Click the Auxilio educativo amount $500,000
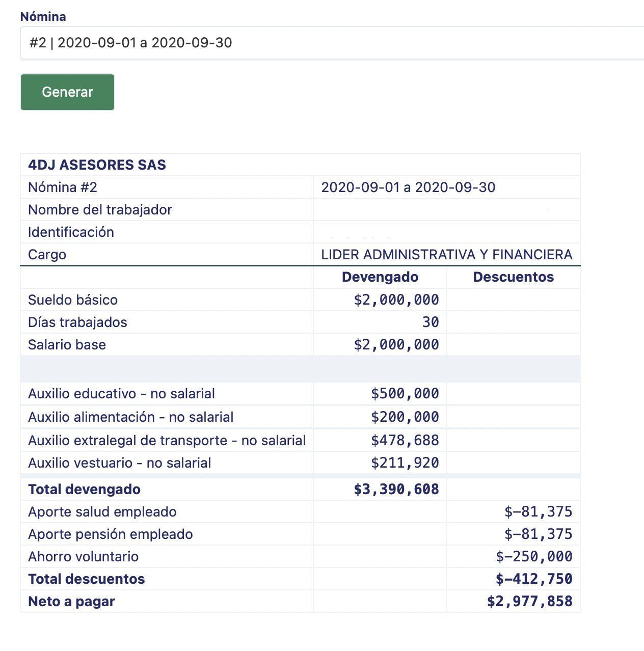This screenshot has width=644, height=651. coord(405,394)
